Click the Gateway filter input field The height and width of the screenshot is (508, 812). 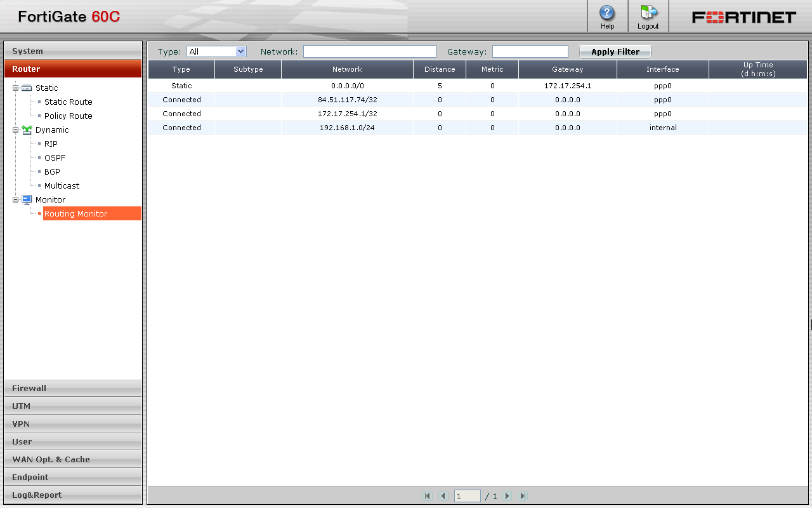pos(530,51)
